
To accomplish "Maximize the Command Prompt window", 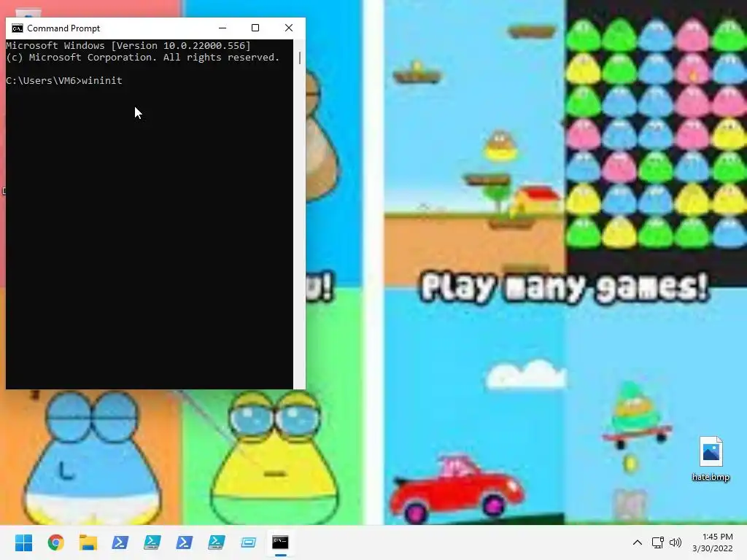I will pos(255,28).
